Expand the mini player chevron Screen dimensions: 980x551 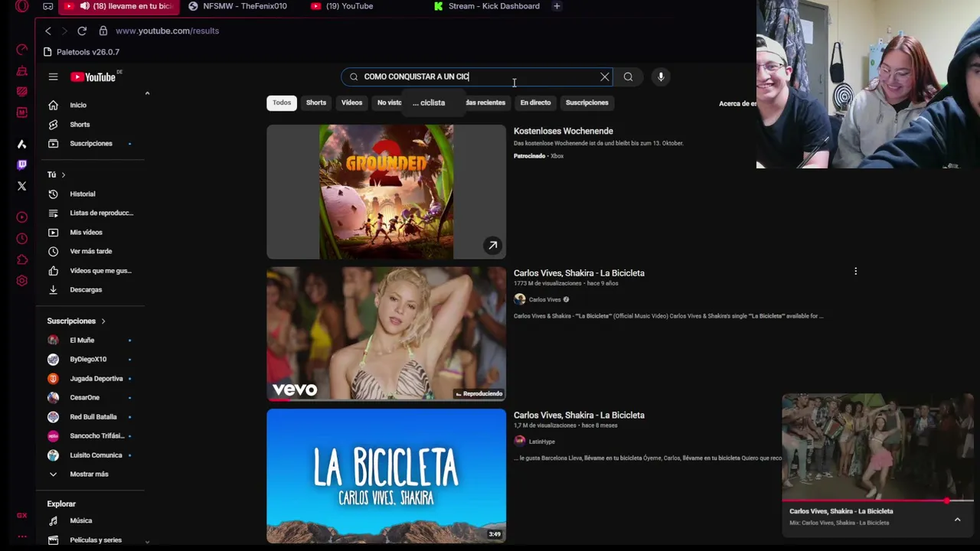click(957, 520)
